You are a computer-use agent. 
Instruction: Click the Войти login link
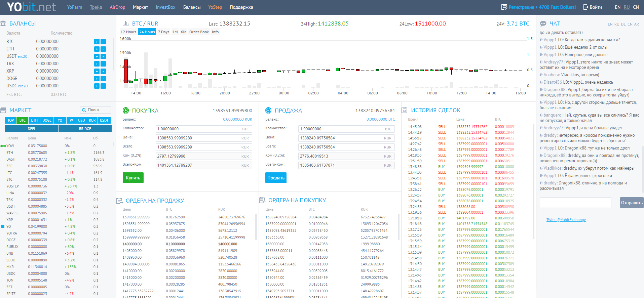(x=596, y=7)
